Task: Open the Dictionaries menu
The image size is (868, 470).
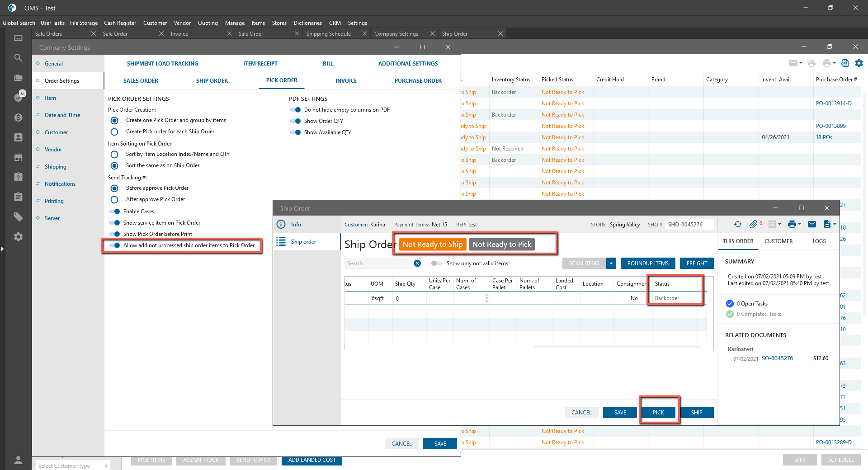Action: point(307,23)
